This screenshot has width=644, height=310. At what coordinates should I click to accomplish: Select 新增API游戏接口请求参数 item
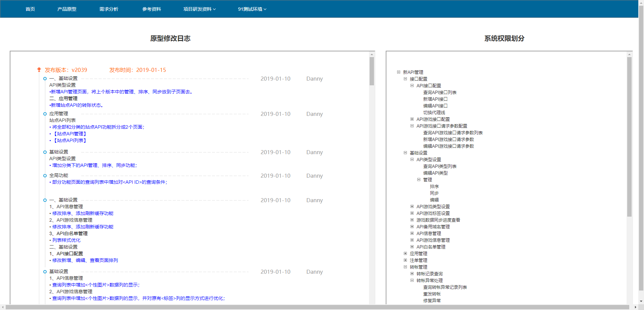click(448, 139)
